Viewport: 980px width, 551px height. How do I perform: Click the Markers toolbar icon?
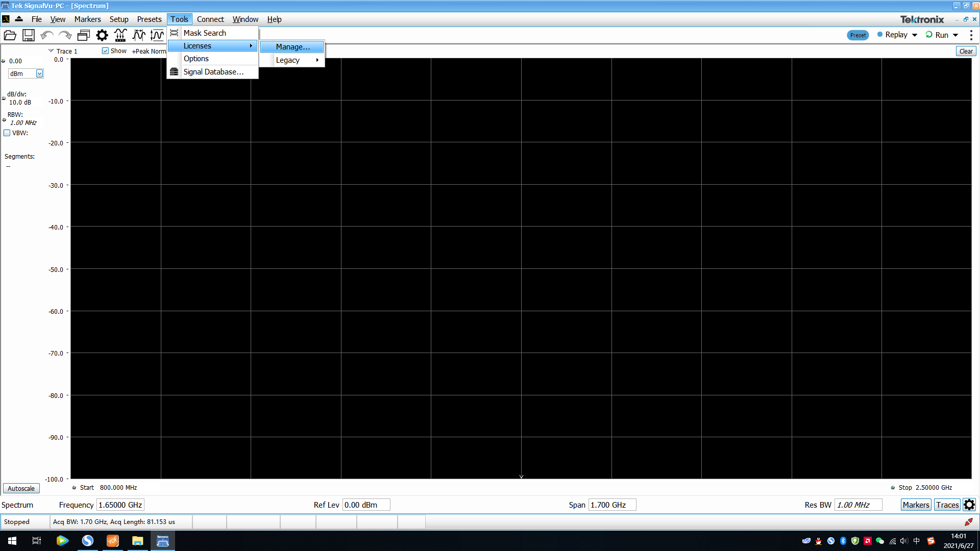139,35
